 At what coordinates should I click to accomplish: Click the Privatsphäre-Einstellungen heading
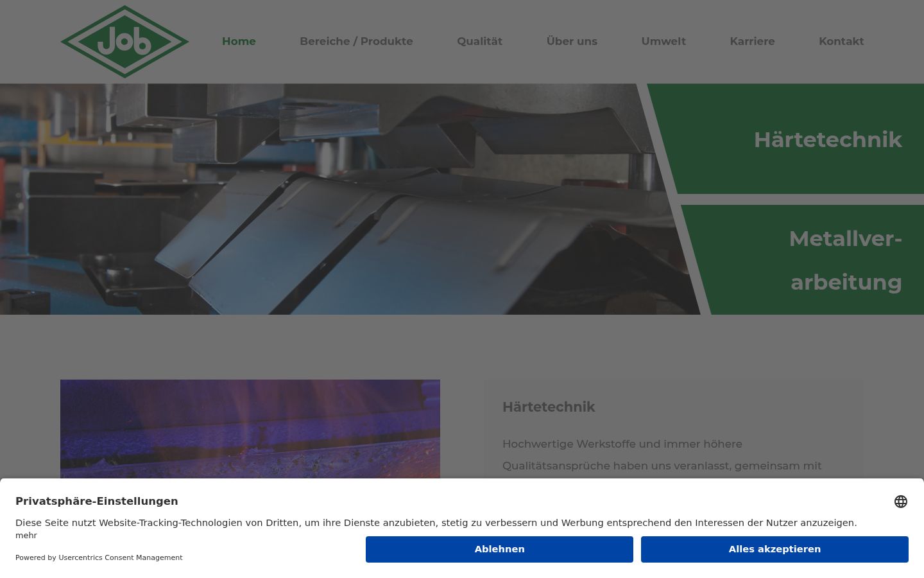point(97,501)
